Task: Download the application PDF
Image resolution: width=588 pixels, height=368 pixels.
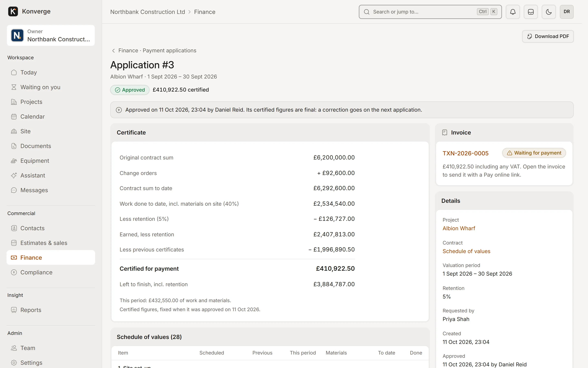Action: pos(548,36)
